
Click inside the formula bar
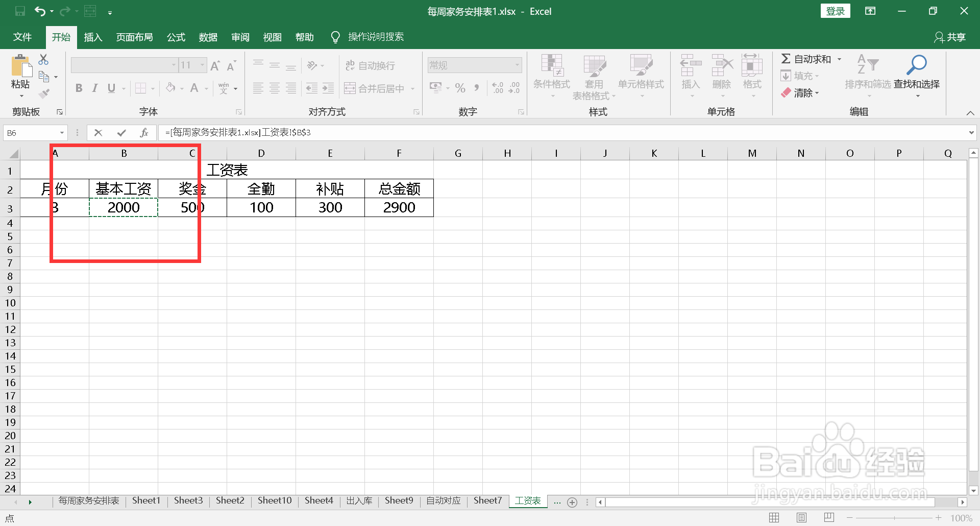pos(408,132)
